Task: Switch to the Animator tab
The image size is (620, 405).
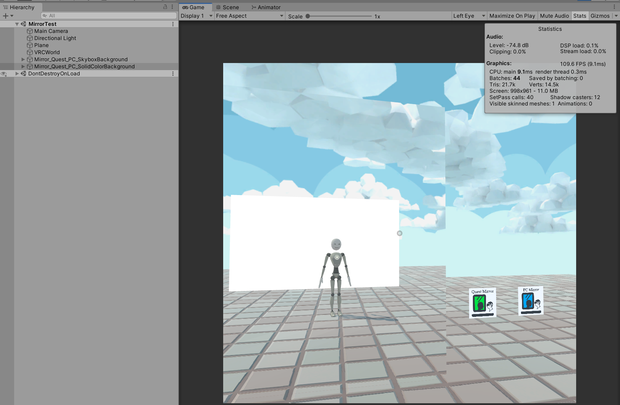Action: (266, 7)
